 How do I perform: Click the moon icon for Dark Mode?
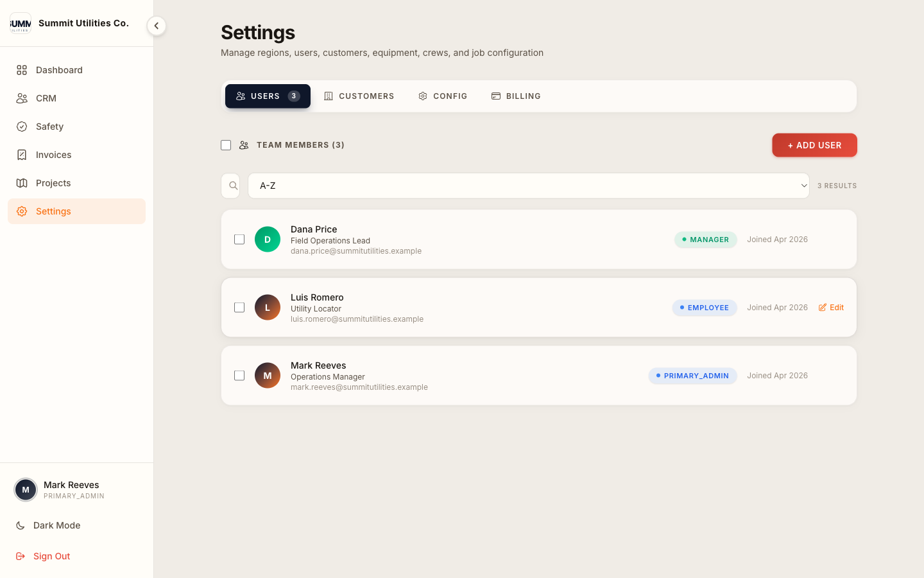point(20,525)
